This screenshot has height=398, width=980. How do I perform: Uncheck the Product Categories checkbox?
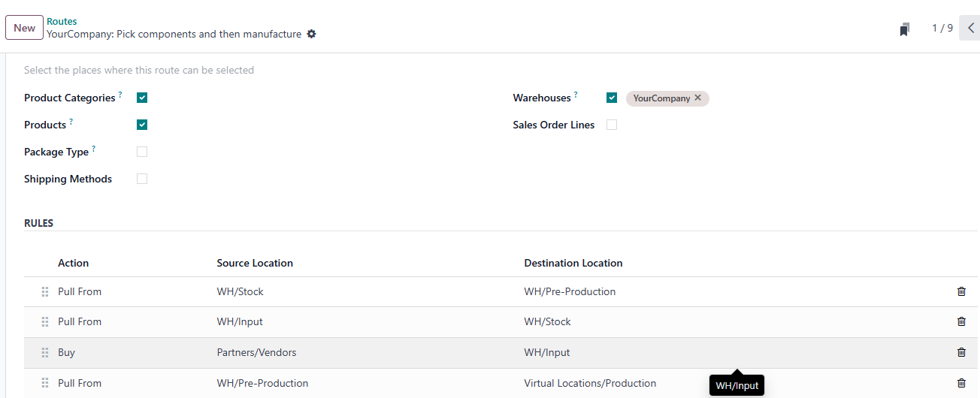click(142, 98)
